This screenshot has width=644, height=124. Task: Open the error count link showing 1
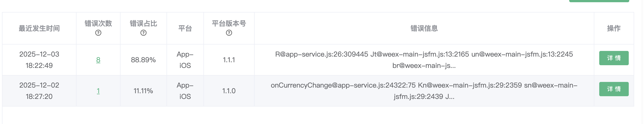98,91
